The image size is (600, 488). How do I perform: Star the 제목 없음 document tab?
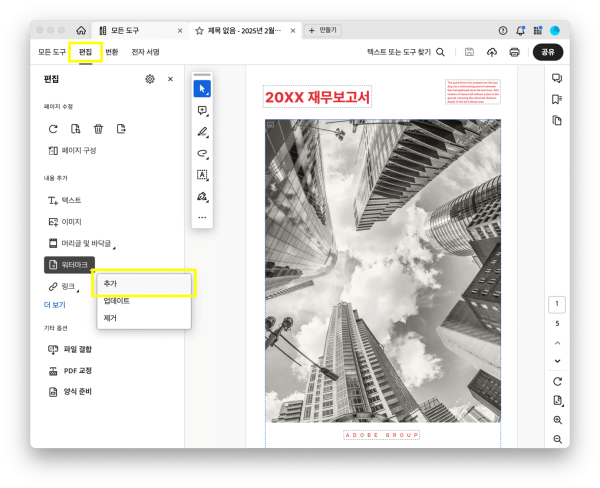(199, 31)
